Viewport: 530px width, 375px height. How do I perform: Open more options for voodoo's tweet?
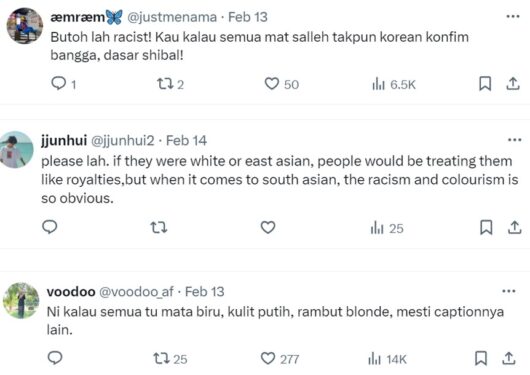click(509, 291)
